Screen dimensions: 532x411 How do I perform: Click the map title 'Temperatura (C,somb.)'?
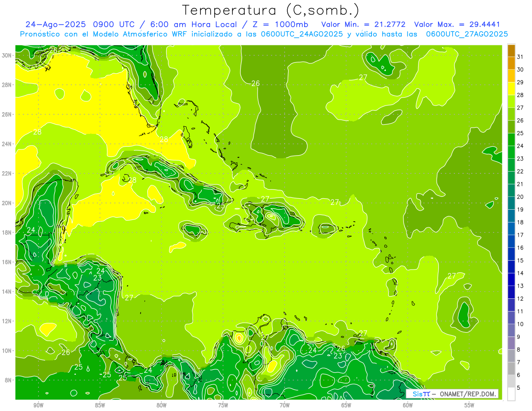tap(271, 10)
